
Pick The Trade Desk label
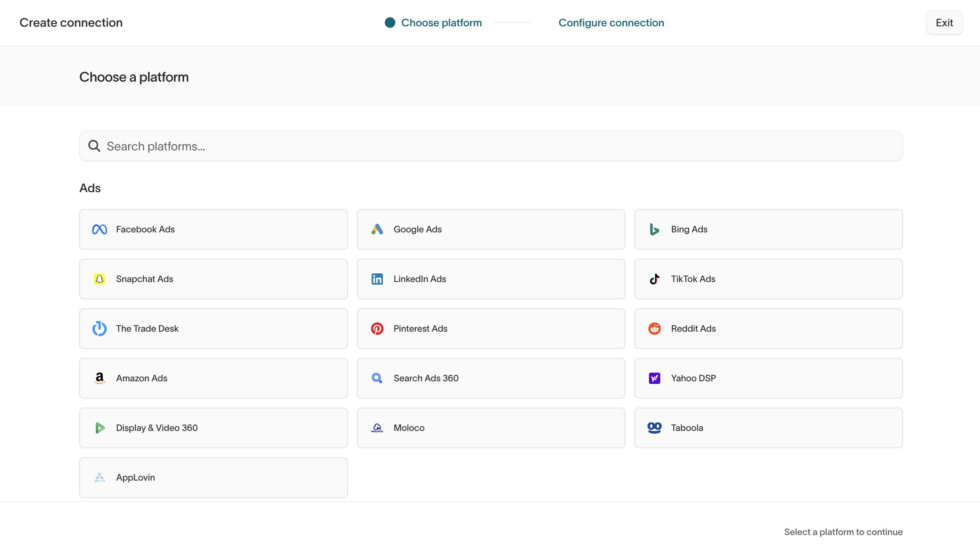[x=147, y=329]
